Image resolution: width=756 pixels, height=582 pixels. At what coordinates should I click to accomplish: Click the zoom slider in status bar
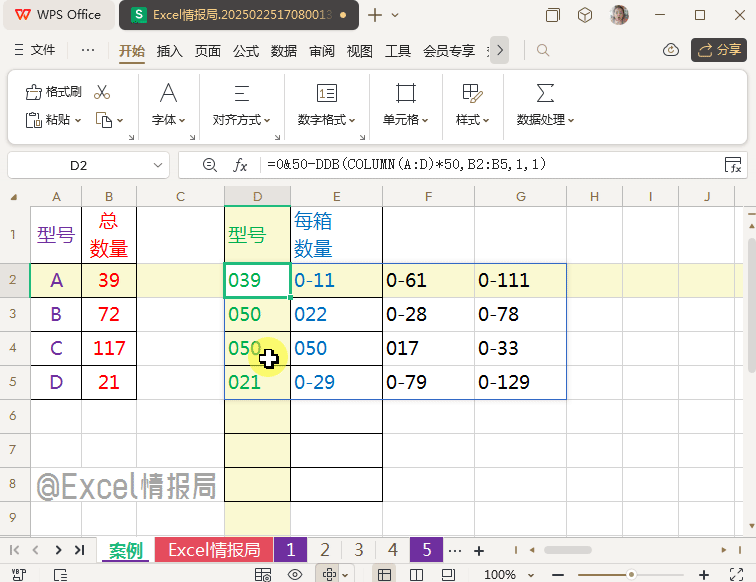point(630,574)
